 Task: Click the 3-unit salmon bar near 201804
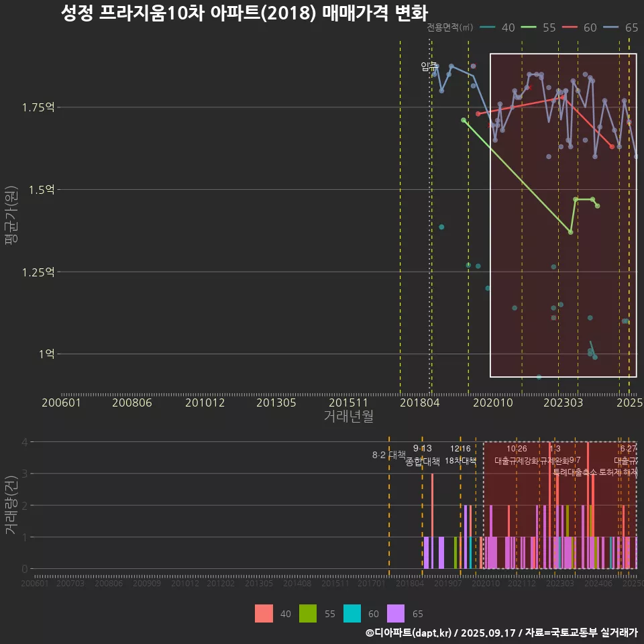point(432,504)
